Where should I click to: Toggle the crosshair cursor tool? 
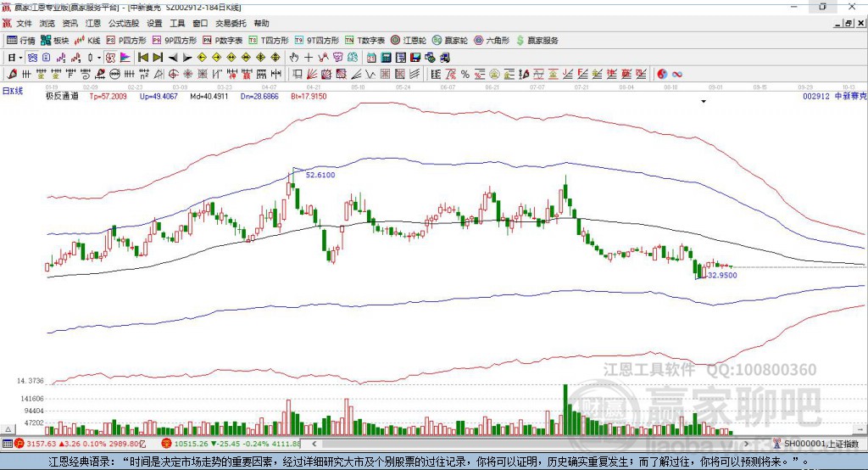(x=309, y=58)
